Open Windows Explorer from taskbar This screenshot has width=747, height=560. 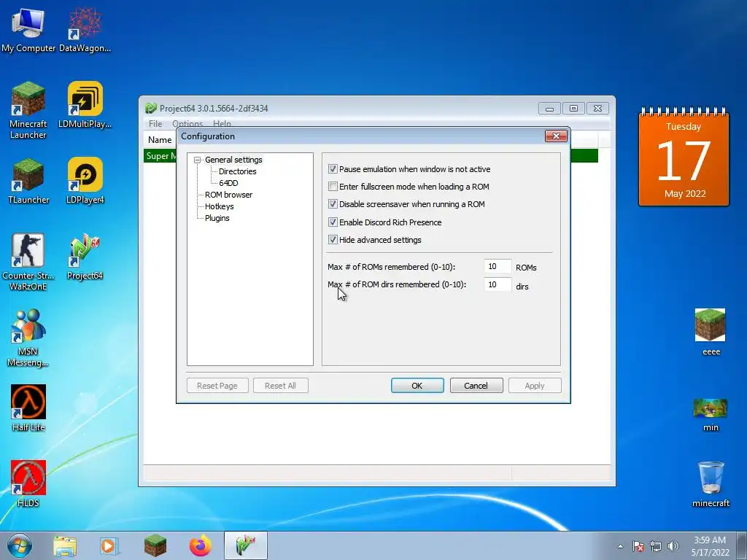point(65,545)
